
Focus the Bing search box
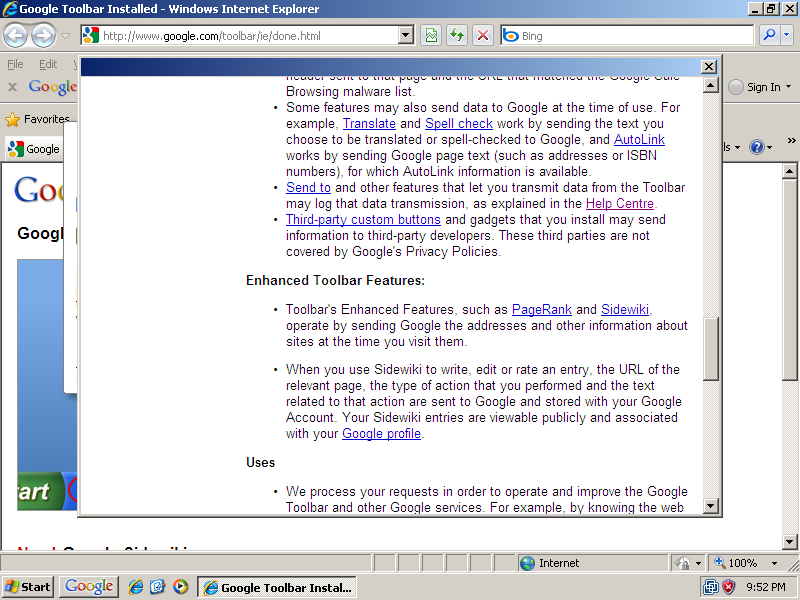tap(628, 36)
